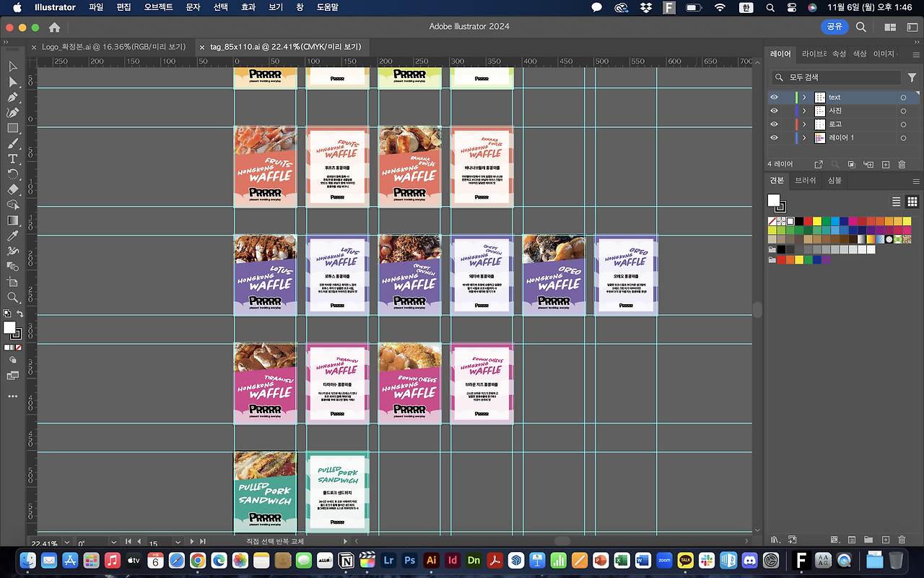This screenshot has height=578, width=924.
Task: Click the red swatch in top swatch row
Action: pyautogui.click(x=808, y=221)
